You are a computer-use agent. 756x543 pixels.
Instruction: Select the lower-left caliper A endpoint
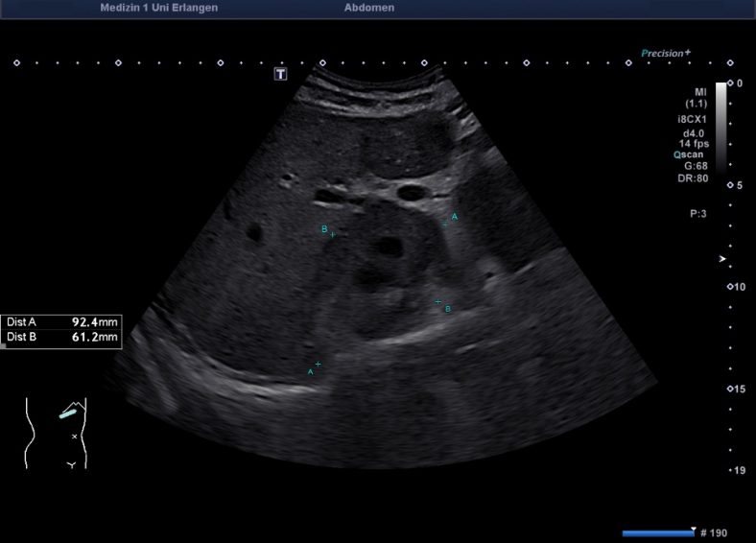pos(318,364)
